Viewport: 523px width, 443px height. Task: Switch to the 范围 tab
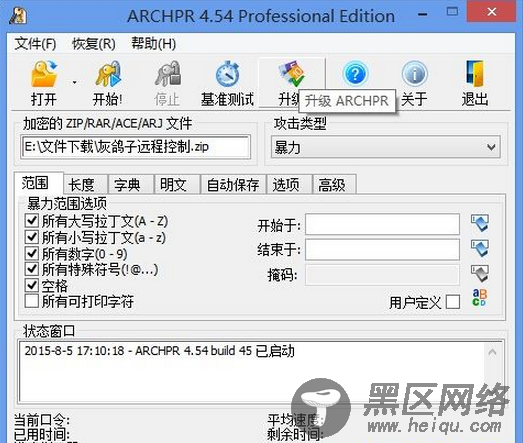tap(39, 183)
